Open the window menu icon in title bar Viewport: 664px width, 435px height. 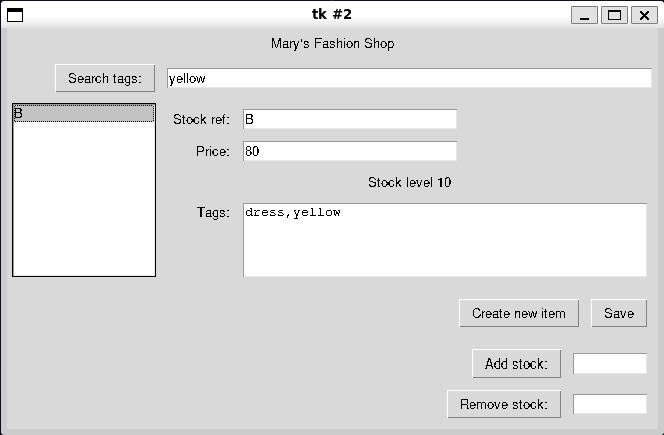pyautogui.click(x=15, y=14)
